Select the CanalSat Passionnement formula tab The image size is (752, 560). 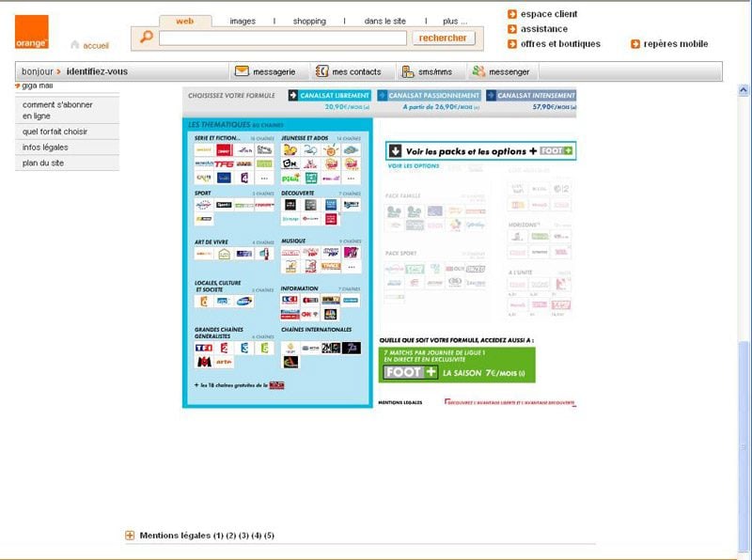point(429,96)
